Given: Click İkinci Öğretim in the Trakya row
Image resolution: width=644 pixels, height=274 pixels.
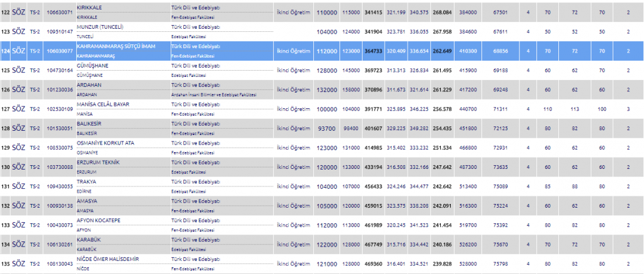Looking at the screenshot, I should coord(293,186).
